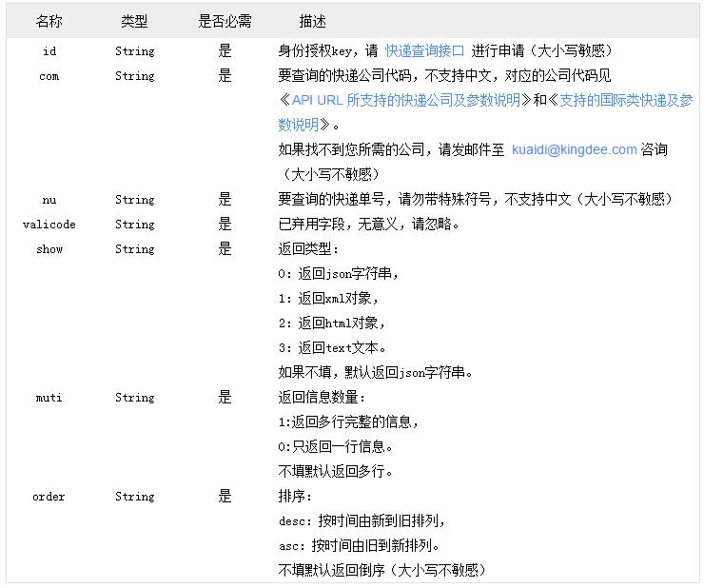Select the nu parameter name cell

[49, 200]
